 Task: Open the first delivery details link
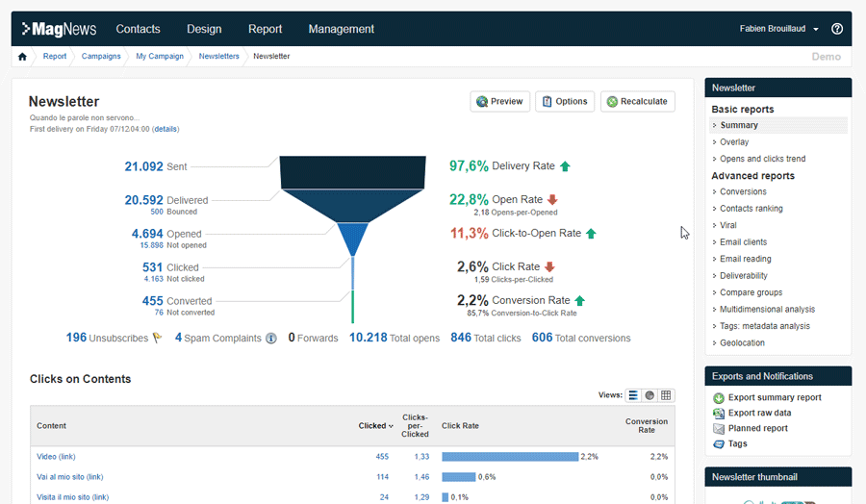pyautogui.click(x=166, y=129)
